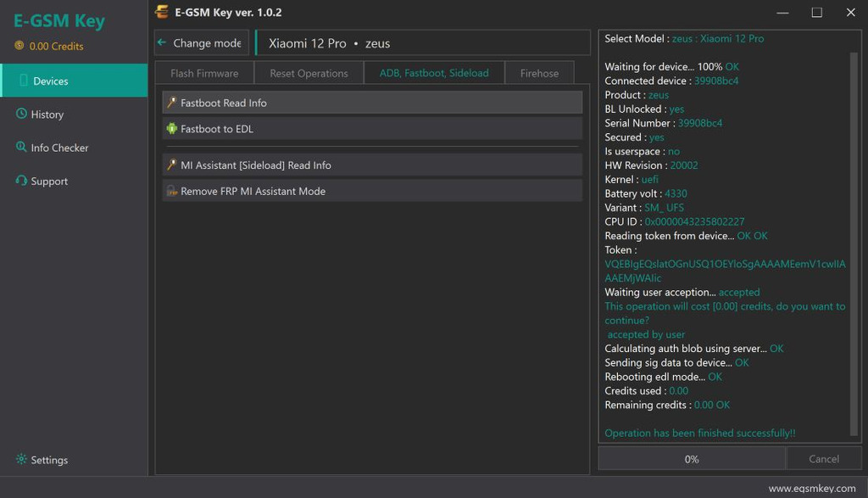This screenshot has height=498, width=868.
Task: Click the Change mode back arrow icon
Action: 162,42
